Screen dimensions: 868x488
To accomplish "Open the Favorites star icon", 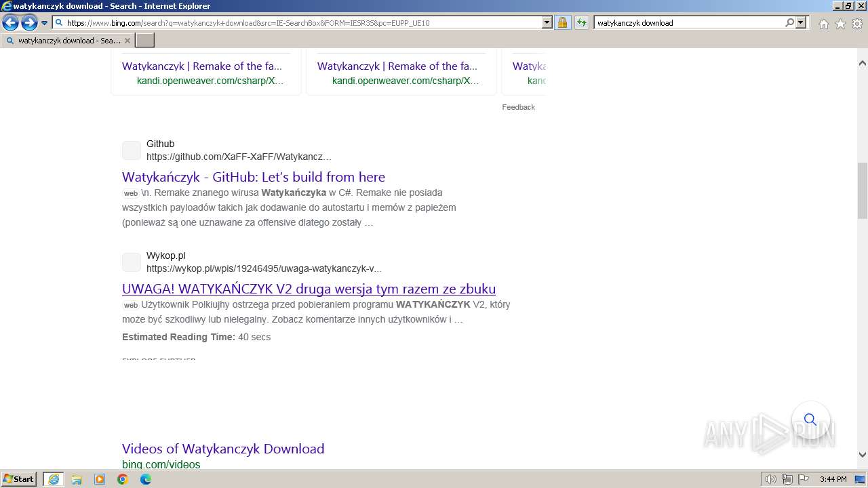I will (x=840, y=24).
